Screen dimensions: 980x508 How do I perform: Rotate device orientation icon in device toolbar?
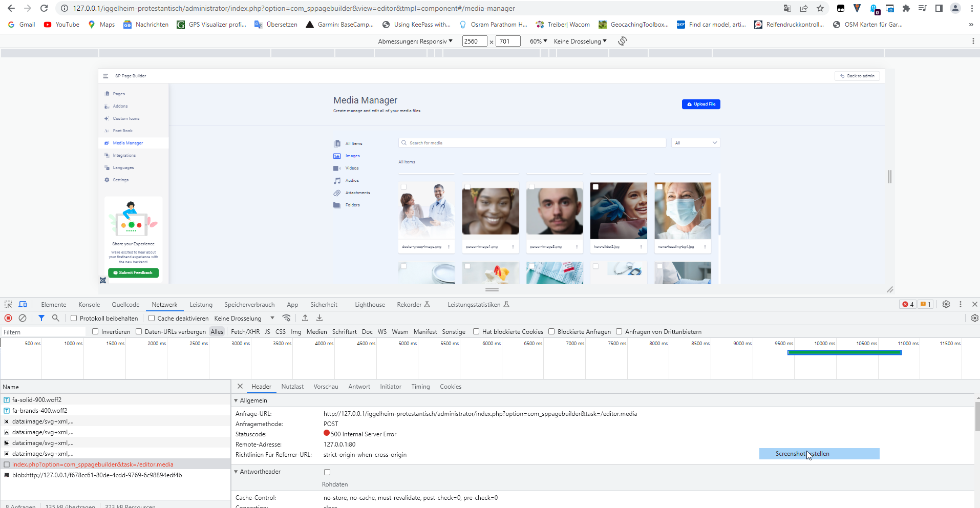coord(623,41)
